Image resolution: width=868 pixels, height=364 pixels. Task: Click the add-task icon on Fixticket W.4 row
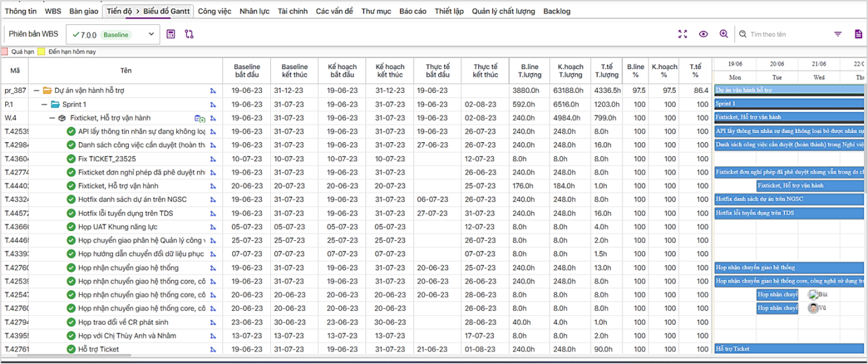coord(200,118)
